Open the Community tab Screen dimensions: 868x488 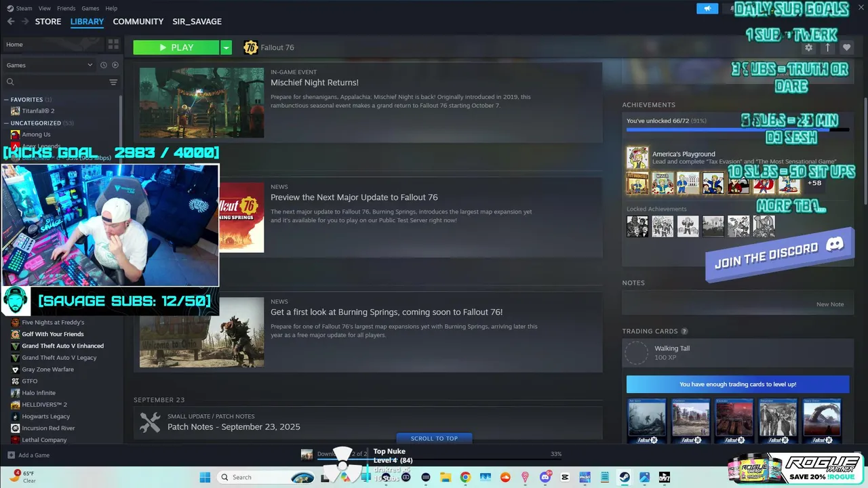(138, 22)
